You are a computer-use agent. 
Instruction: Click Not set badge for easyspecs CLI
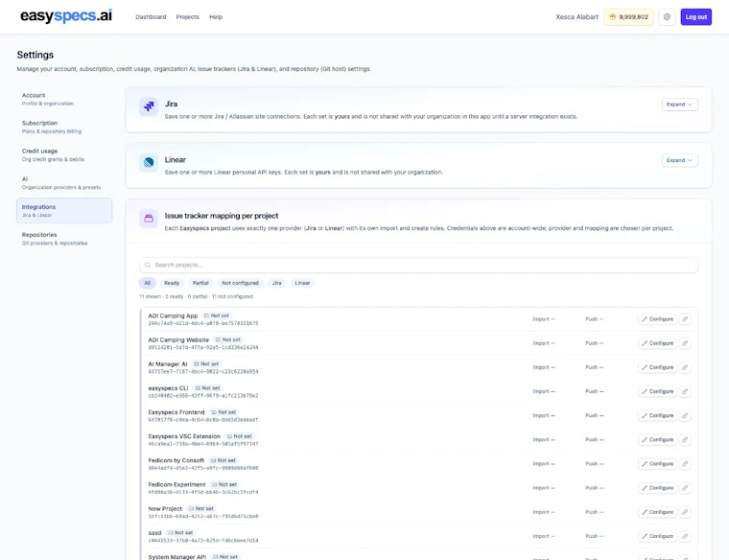pos(207,388)
